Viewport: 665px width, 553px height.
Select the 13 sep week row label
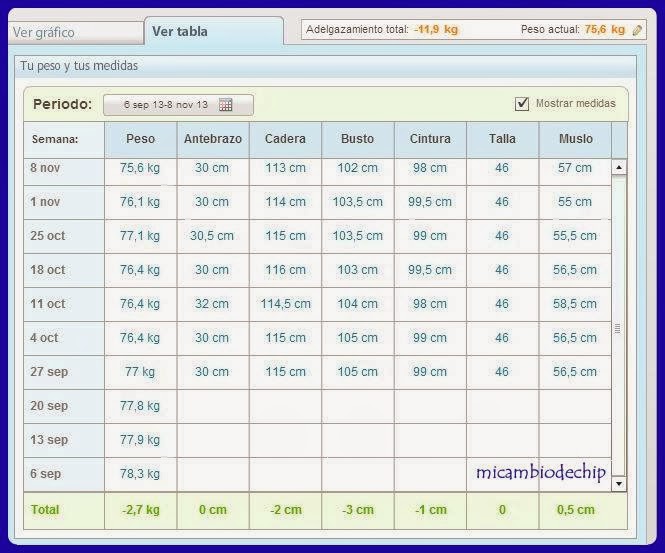49,439
